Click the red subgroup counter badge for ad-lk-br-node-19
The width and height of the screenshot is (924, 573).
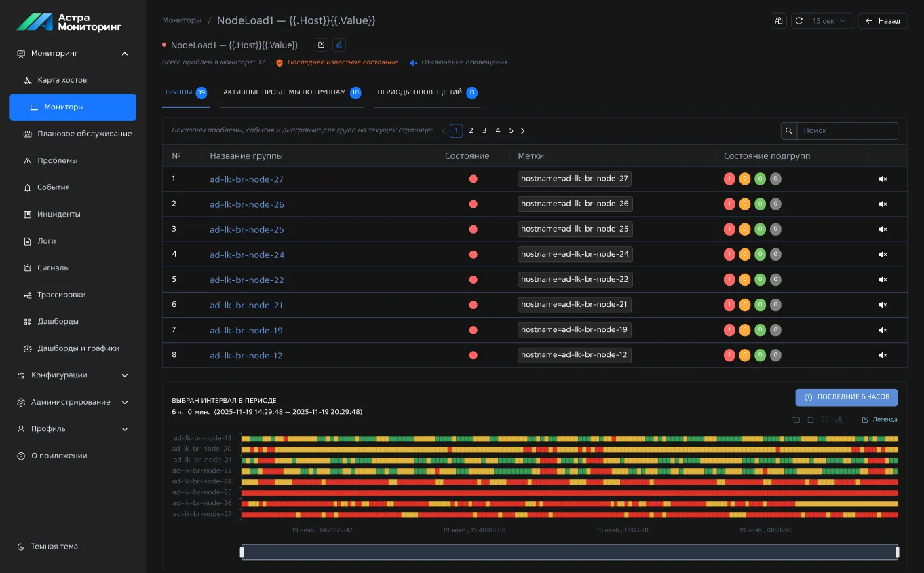(x=729, y=330)
